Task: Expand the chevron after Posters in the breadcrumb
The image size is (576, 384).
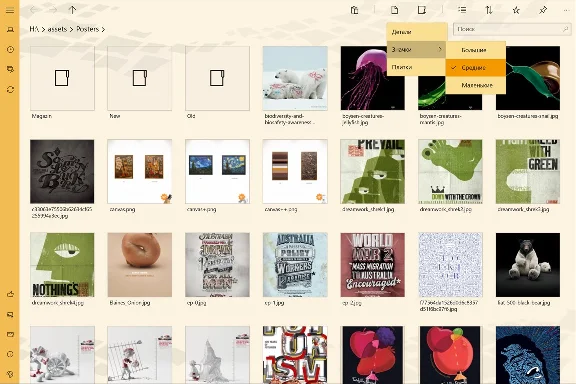Action: [x=103, y=29]
